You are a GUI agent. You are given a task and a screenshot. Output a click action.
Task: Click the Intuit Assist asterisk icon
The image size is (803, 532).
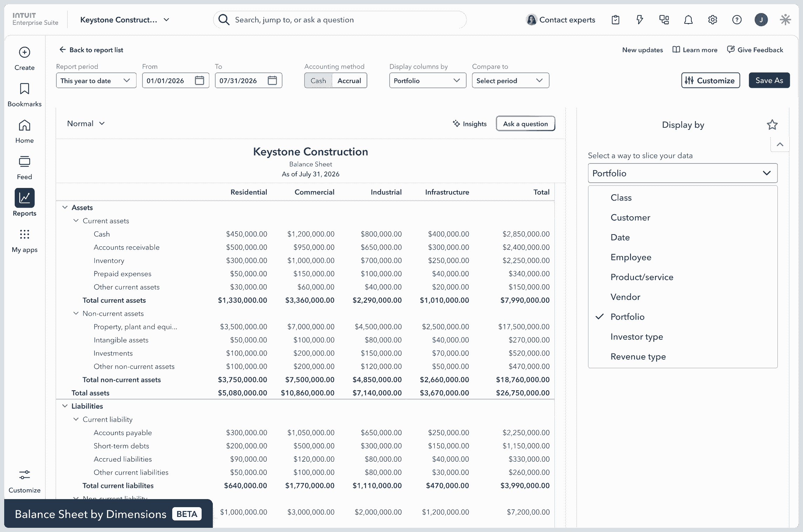(785, 20)
